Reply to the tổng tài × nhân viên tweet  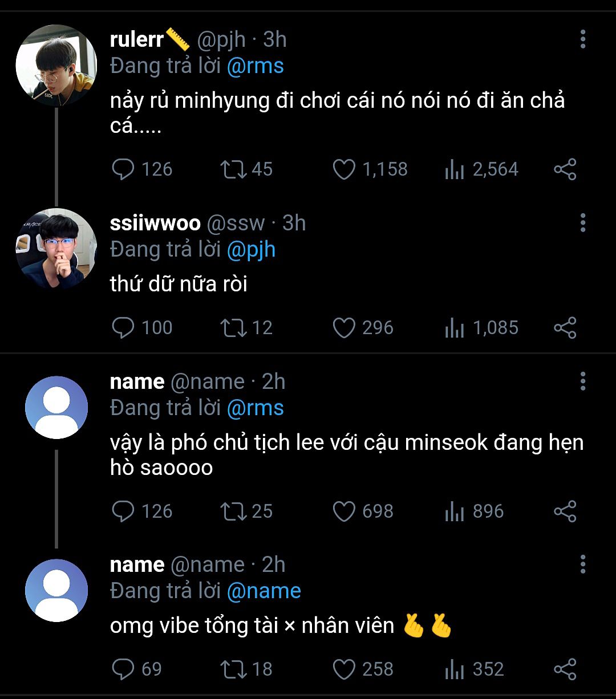tap(123, 669)
